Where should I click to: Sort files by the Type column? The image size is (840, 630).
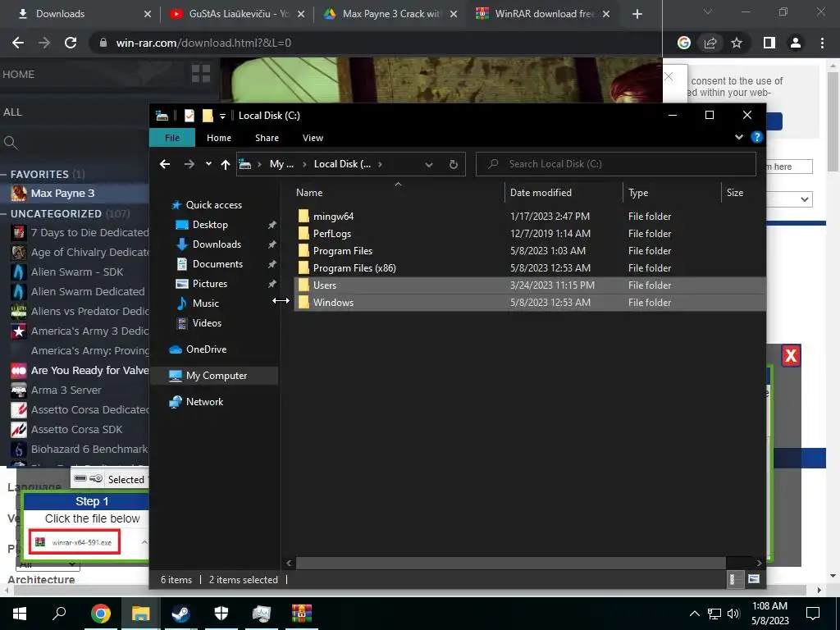672,193
